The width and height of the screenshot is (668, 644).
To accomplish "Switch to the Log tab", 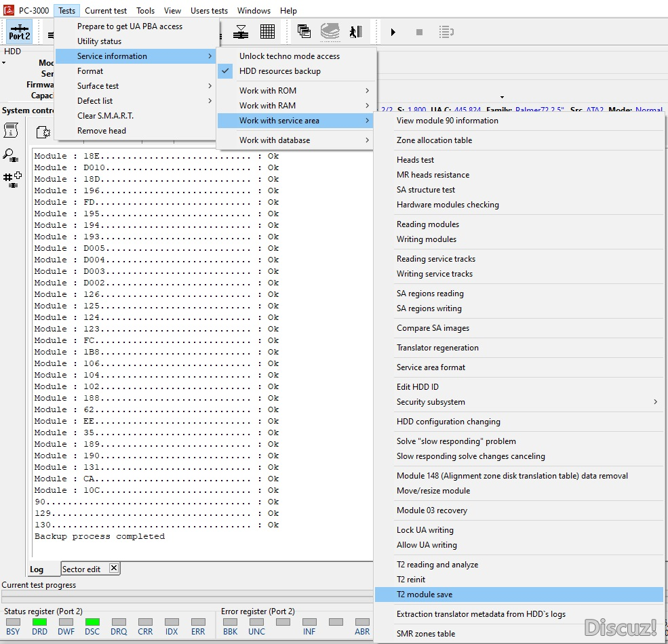I will pyautogui.click(x=37, y=569).
